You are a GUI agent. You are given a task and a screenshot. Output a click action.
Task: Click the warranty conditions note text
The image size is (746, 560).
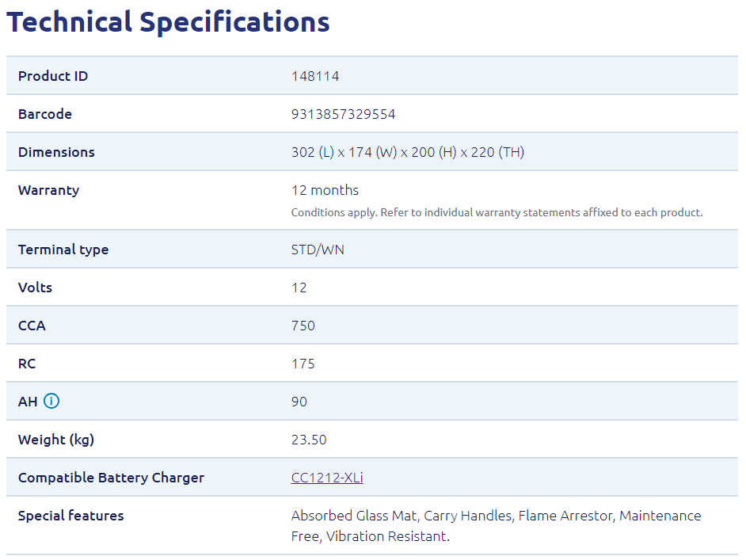click(x=497, y=212)
